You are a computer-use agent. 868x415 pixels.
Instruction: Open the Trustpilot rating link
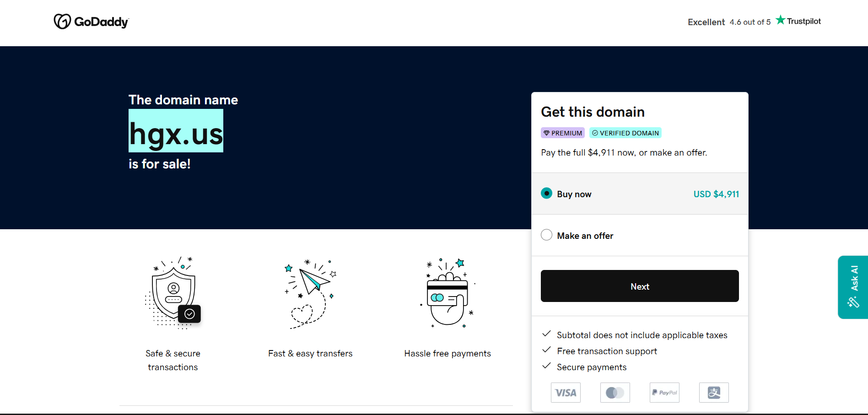pyautogui.click(x=754, y=22)
